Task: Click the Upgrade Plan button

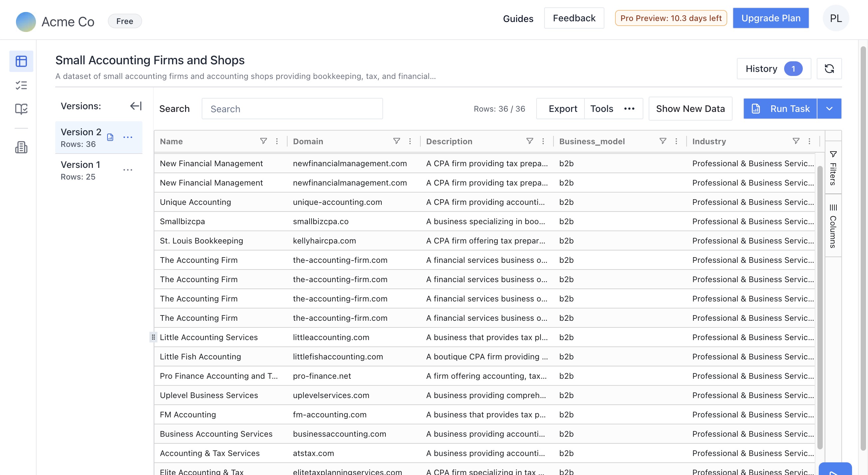Action: [x=770, y=18]
